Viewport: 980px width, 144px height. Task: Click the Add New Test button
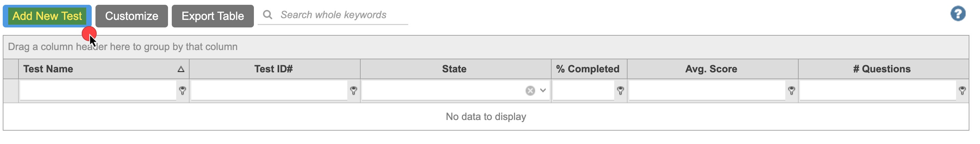pos(47,16)
